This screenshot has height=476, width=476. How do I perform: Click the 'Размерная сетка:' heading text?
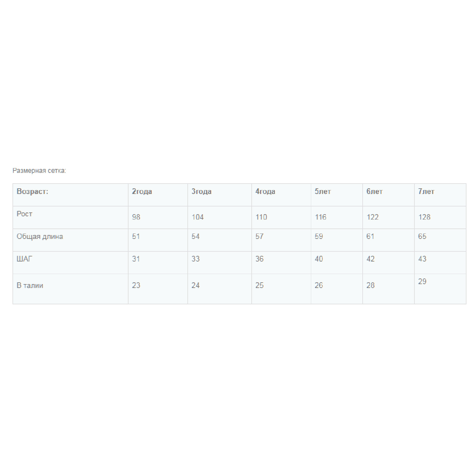39,170
